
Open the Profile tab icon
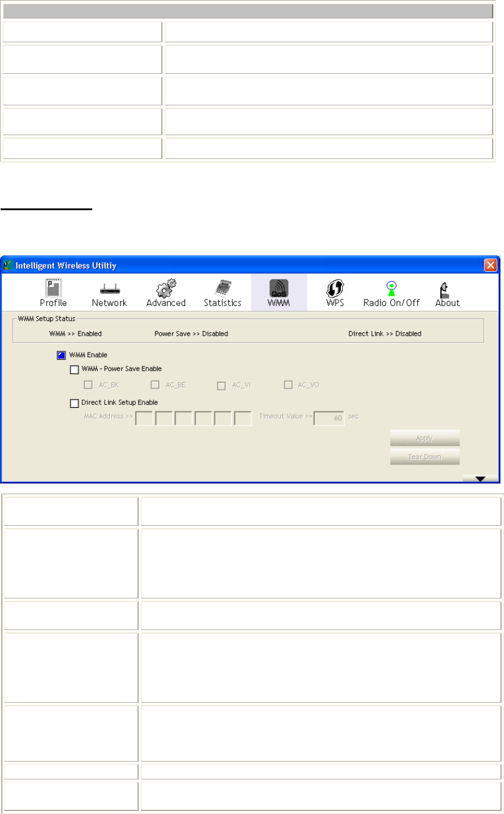tap(53, 288)
